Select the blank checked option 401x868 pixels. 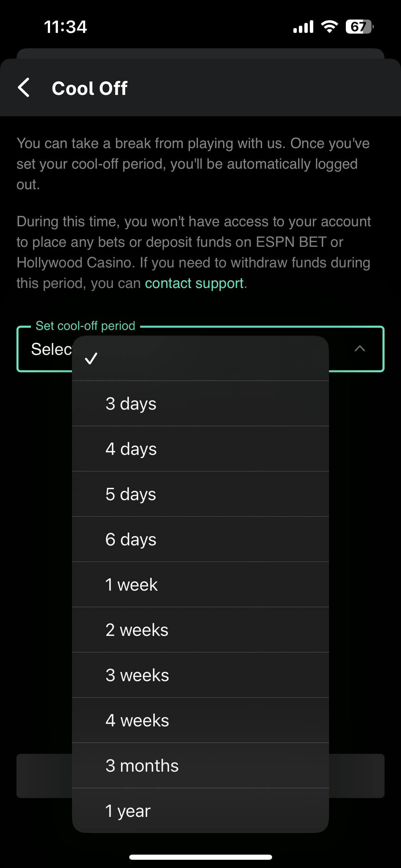[200, 359]
